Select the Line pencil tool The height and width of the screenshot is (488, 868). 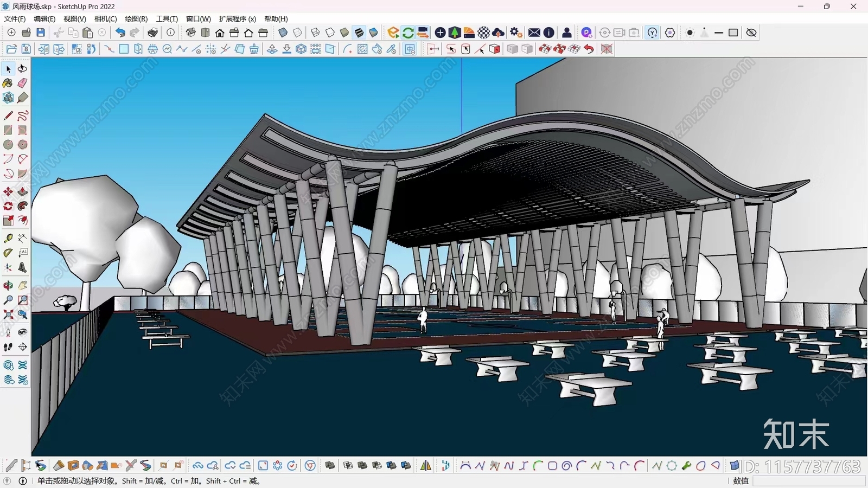pos(8,115)
